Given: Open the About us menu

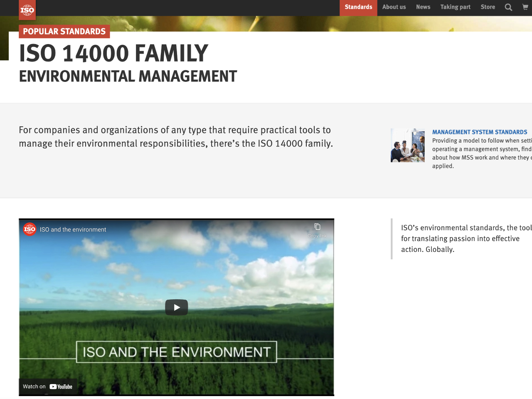Looking at the screenshot, I should [394, 7].
